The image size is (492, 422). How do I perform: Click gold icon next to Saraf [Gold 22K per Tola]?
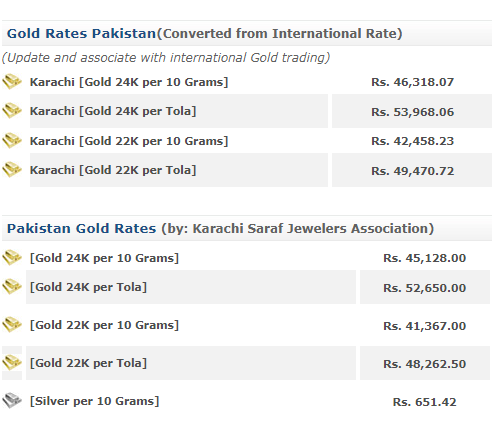pos(12,363)
